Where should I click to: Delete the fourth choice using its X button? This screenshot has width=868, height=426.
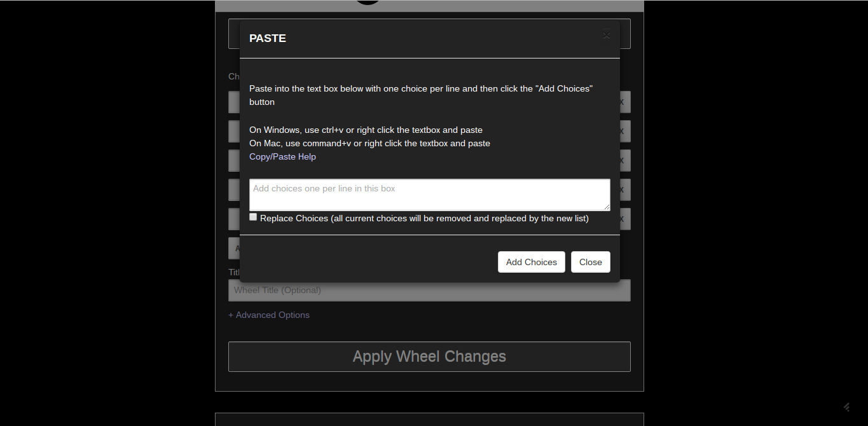623,189
